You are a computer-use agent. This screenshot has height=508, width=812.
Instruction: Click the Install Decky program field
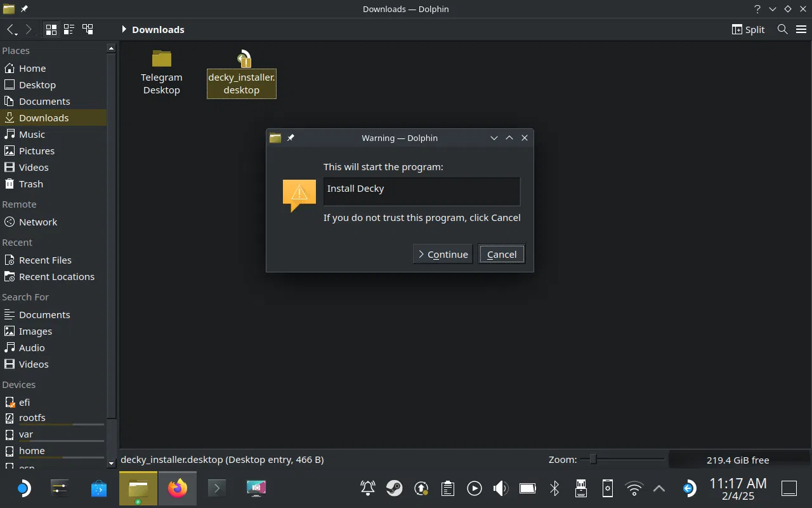pyautogui.click(x=422, y=191)
